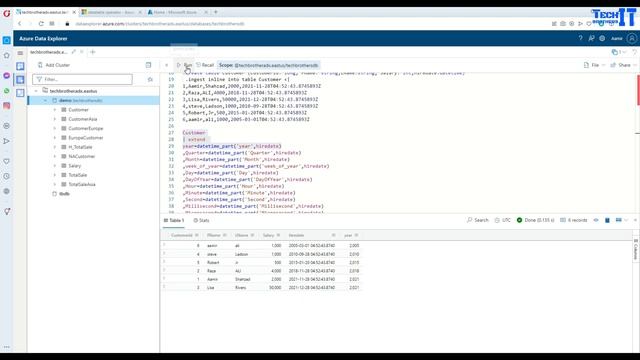Expand the NACustomer table node
The height and width of the screenshot is (360, 640).
click(x=55, y=156)
